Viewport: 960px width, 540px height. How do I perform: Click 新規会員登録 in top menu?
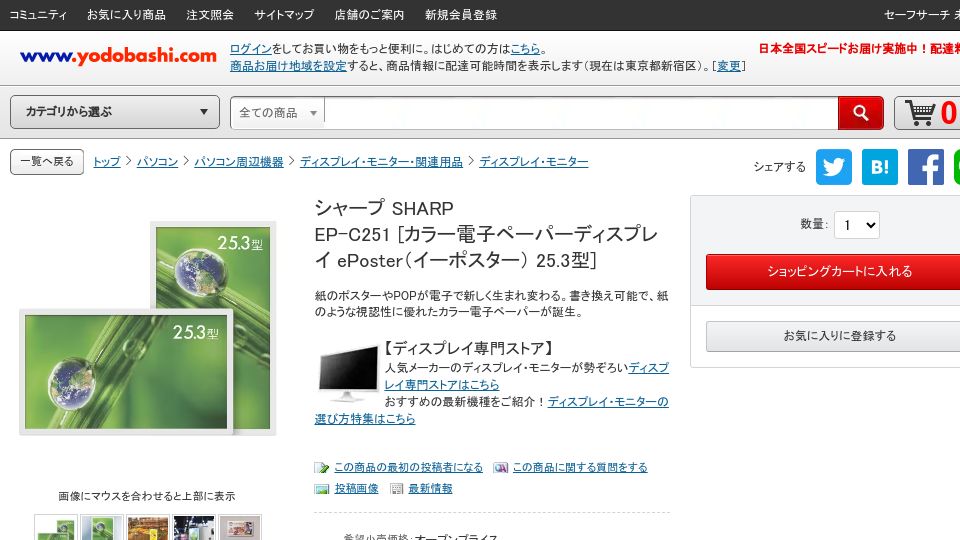(461, 15)
